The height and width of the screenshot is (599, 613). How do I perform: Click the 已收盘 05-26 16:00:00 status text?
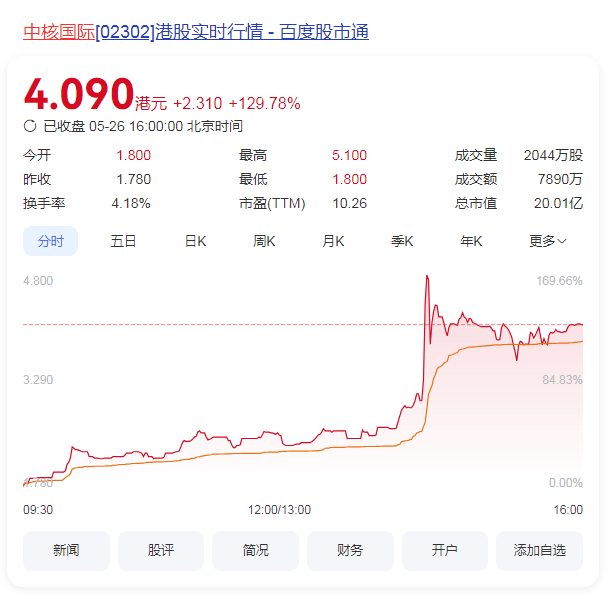click(x=143, y=126)
